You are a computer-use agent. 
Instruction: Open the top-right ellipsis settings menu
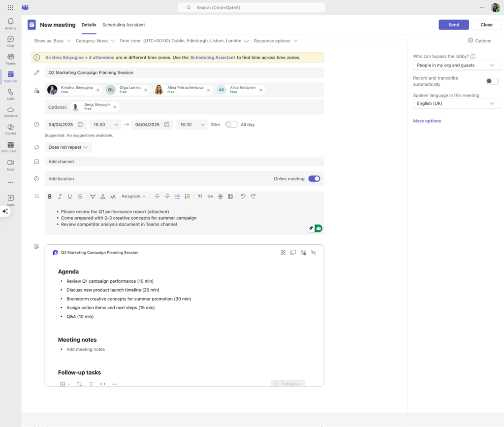(x=482, y=7)
